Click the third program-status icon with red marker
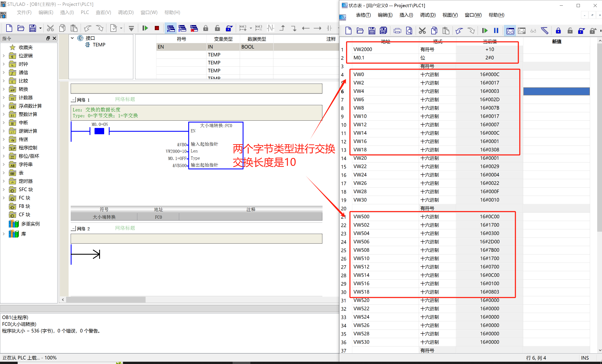The image size is (602, 364). click(x=194, y=28)
